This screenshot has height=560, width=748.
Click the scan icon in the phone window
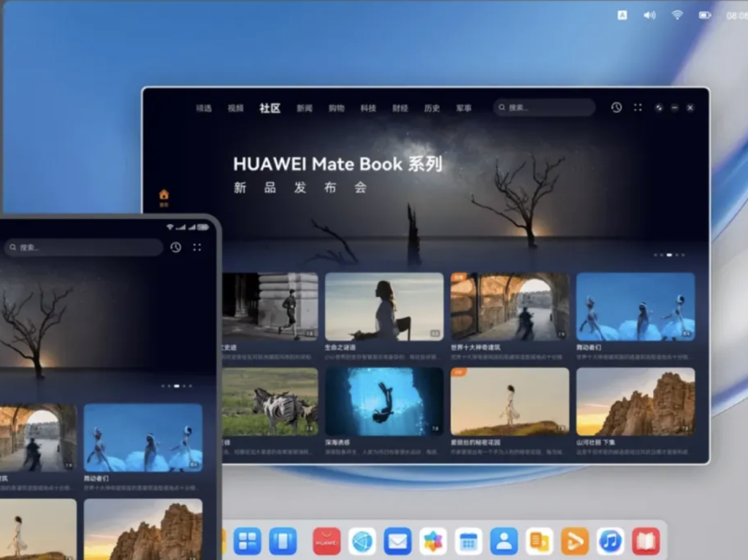pos(197,247)
